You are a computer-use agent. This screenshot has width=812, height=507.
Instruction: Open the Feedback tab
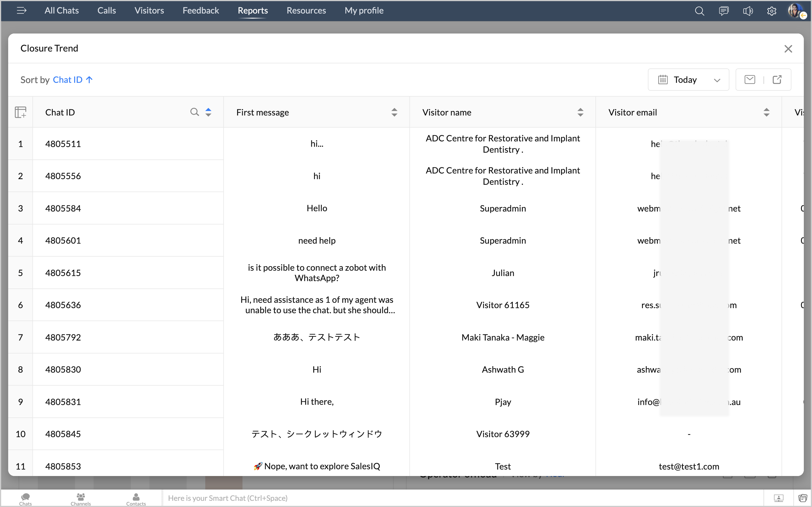pos(201,11)
